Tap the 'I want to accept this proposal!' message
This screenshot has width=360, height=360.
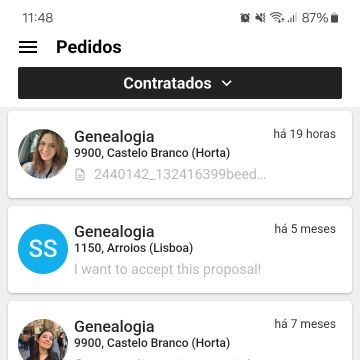point(167,269)
